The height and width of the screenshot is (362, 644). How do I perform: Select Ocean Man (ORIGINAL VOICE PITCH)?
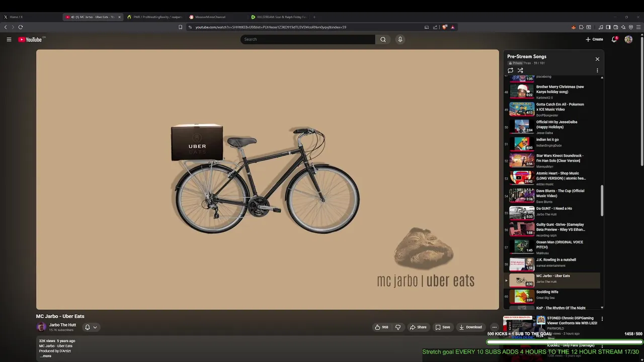552,247
